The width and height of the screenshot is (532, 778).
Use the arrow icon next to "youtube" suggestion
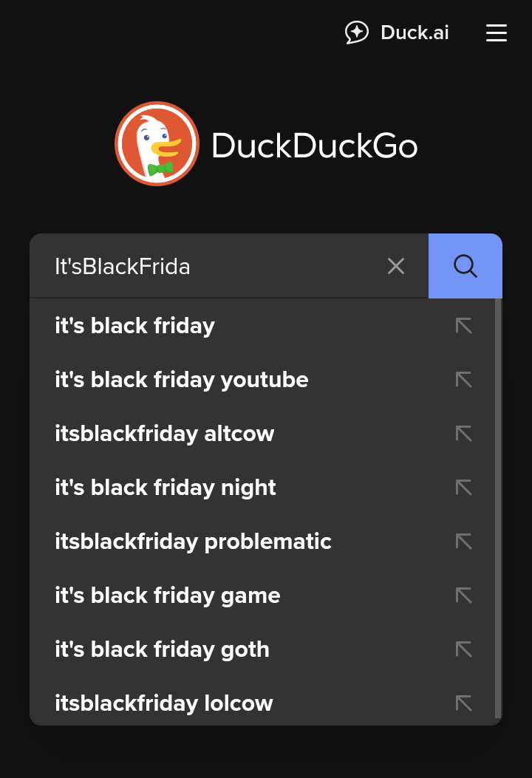[x=463, y=380]
